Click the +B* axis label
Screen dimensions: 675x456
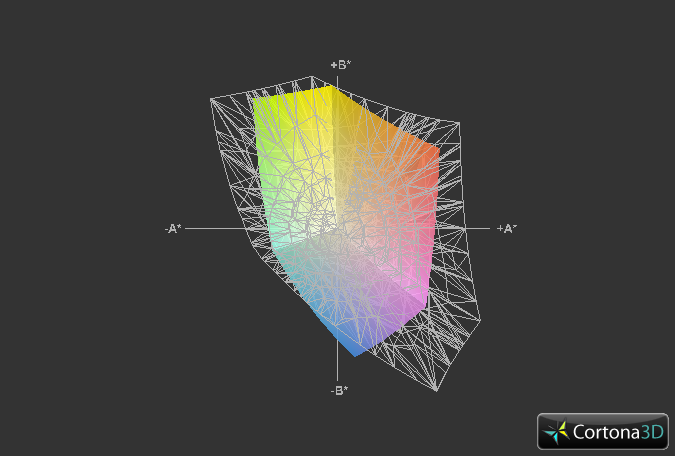point(341,65)
